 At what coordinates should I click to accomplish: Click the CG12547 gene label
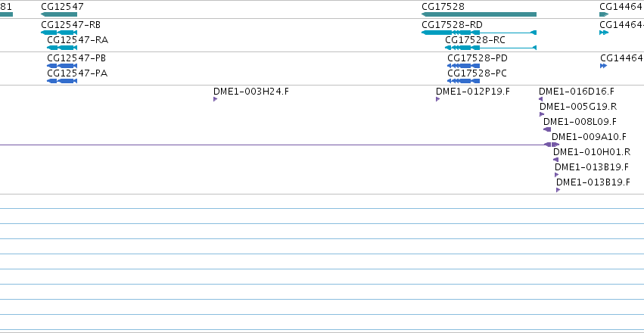(62, 7)
